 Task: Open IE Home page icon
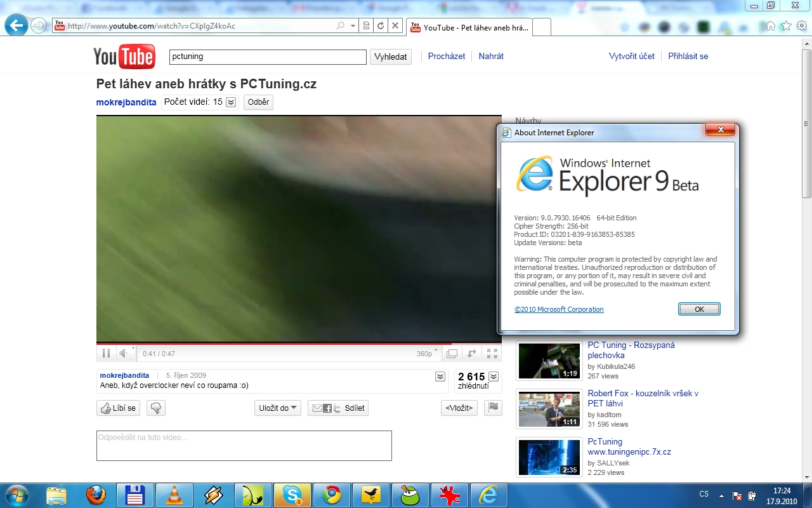click(x=771, y=26)
